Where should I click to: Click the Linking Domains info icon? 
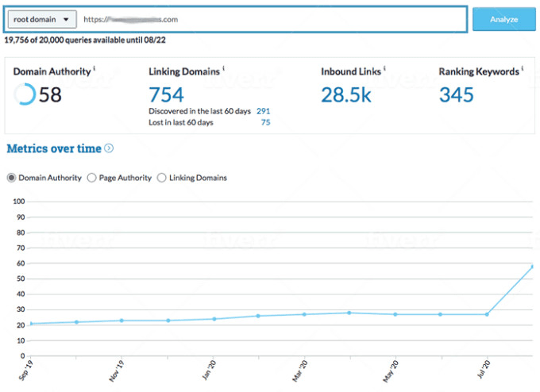click(x=223, y=69)
